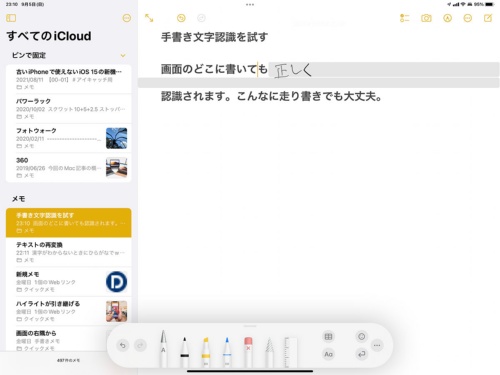Collapse the ピンで固定 pinned section
This screenshot has height=375, width=500.
pos(123,55)
